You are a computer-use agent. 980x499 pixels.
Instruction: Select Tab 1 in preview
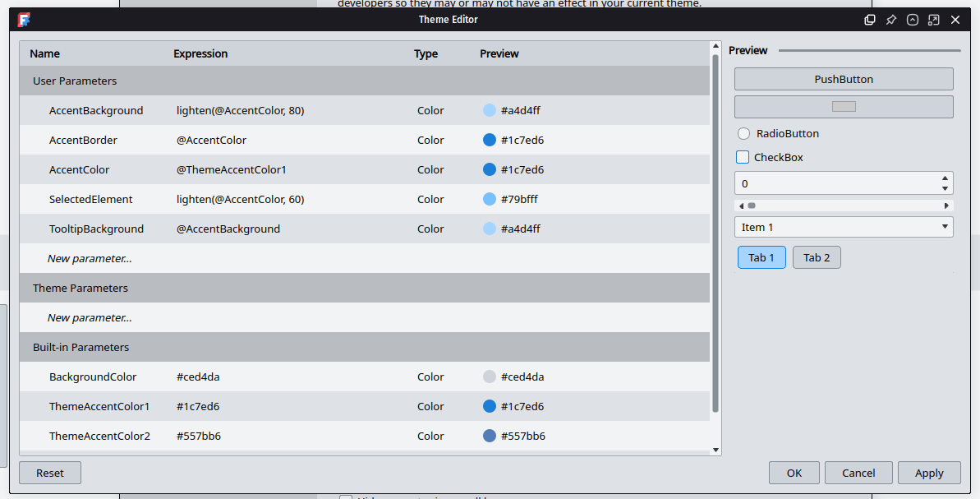761,257
